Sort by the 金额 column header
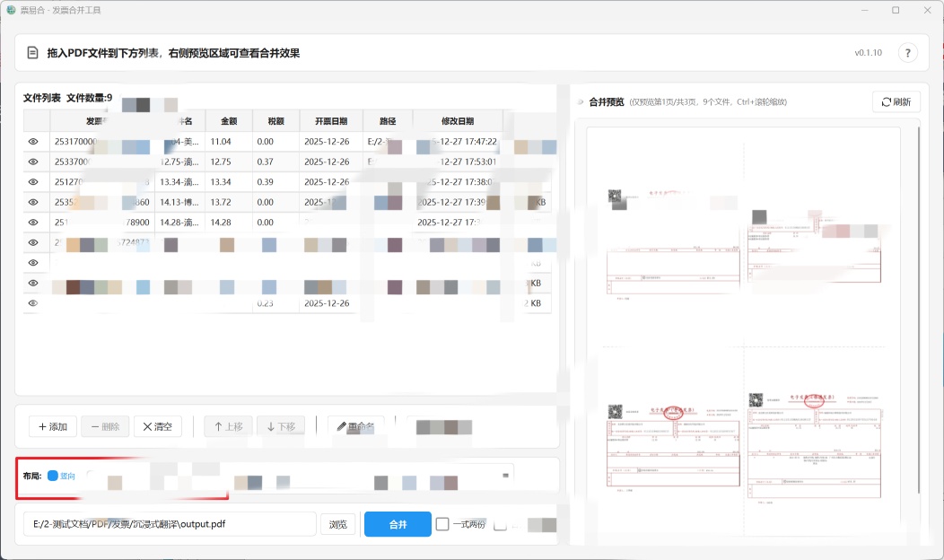944x560 pixels. pyautogui.click(x=229, y=121)
